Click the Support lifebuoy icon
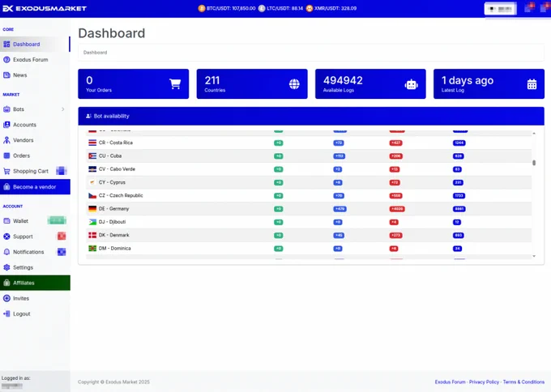This screenshot has width=551, height=392. click(x=6, y=236)
